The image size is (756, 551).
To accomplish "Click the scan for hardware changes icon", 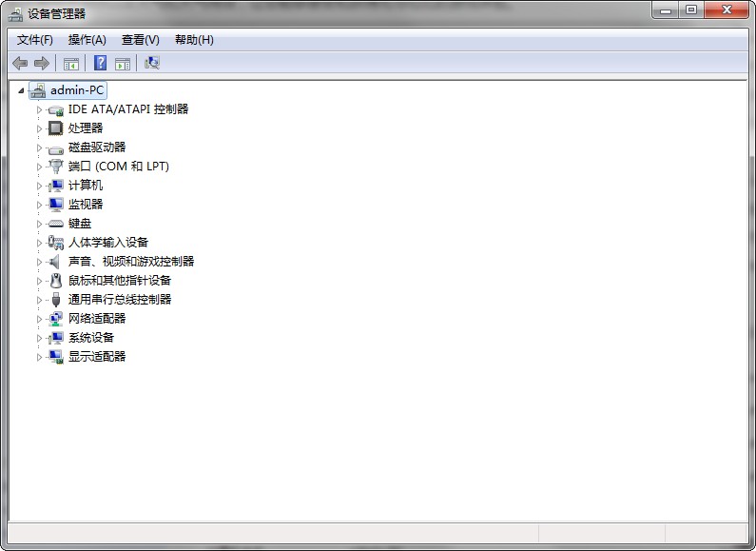I will (x=152, y=63).
